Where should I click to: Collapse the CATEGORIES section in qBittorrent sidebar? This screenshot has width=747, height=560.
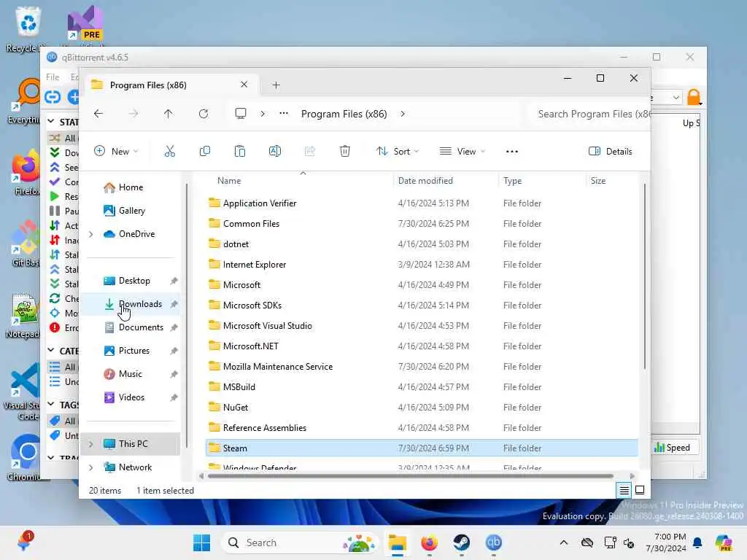coord(51,351)
